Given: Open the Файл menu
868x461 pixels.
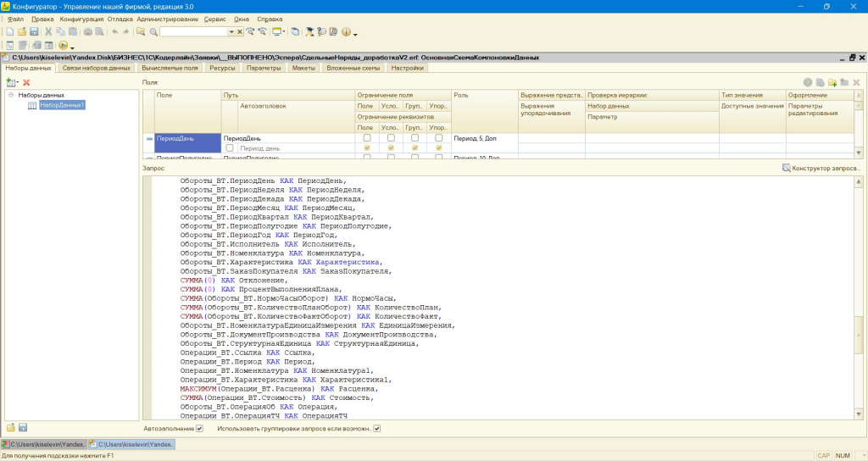Looking at the screenshot, I should click(x=15, y=19).
